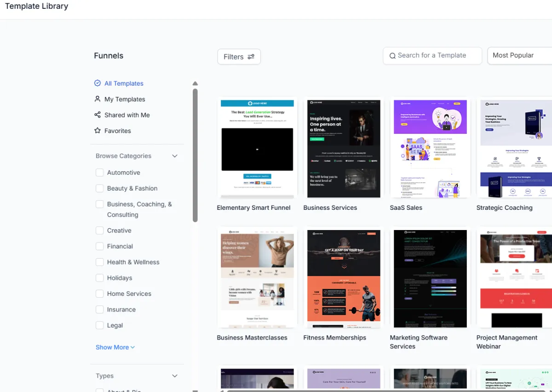Click the Elementary Smart Funnel title

[253, 208]
